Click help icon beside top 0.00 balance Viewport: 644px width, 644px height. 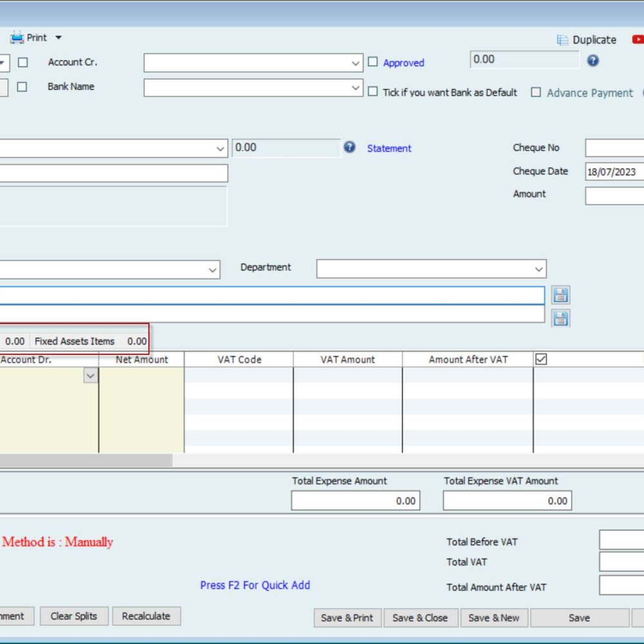(x=592, y=61)
